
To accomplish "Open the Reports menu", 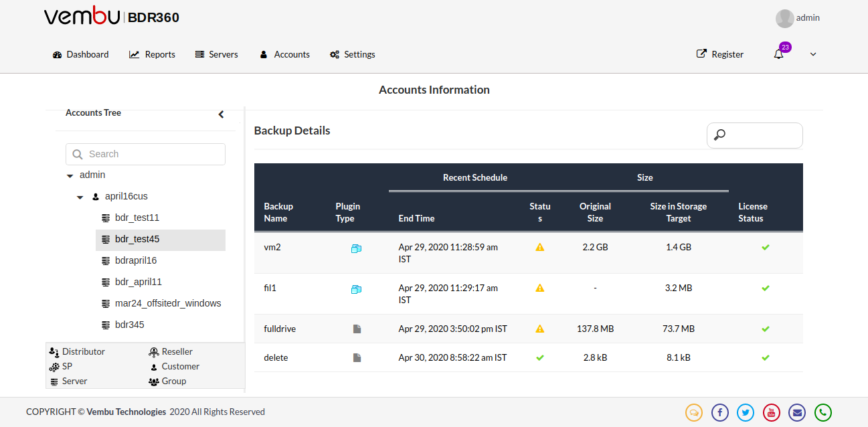I will pyautogui.click(x=152, y=54).
